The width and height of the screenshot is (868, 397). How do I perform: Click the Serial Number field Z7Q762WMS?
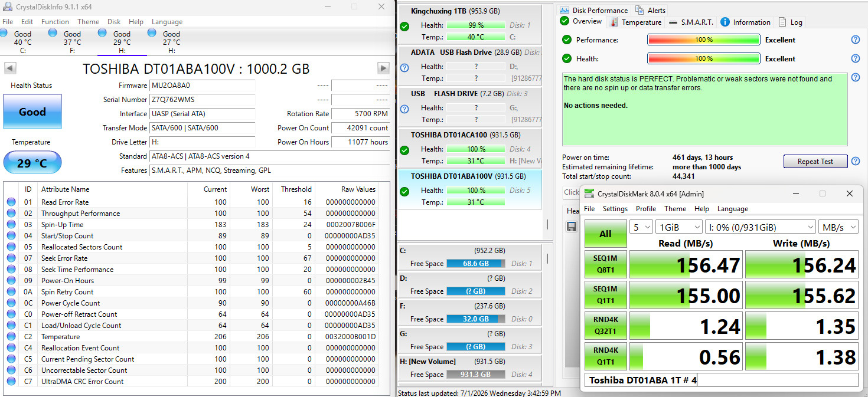click(x=202, y=100)
